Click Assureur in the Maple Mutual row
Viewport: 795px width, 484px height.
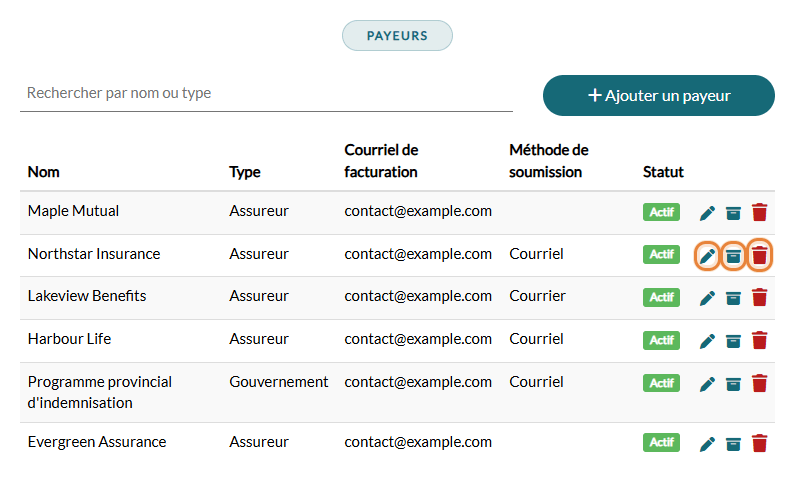[x=259, y=211]
